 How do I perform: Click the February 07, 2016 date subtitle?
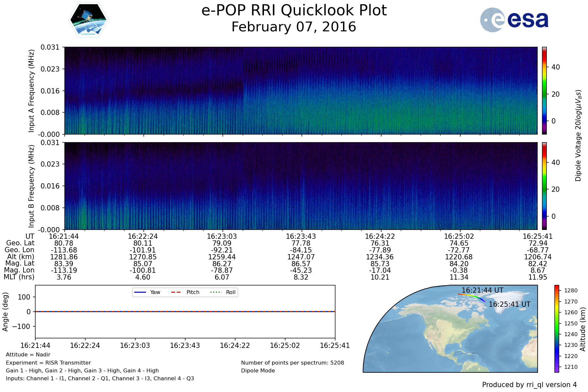[x=294, y=27]
